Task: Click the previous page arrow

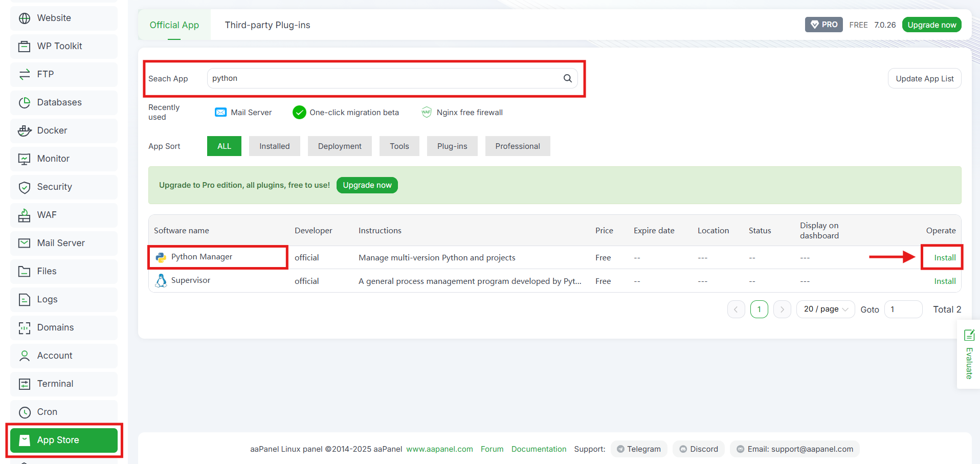Action: (736, 309)
